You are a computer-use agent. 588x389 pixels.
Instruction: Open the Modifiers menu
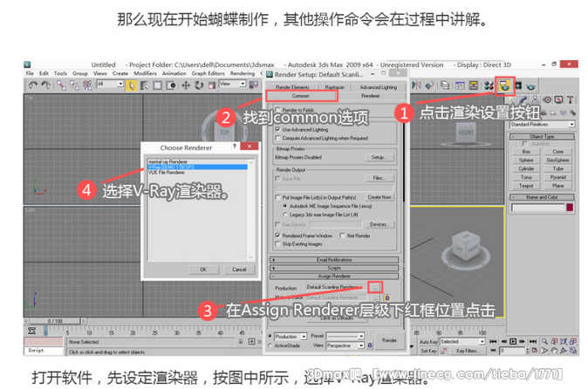[145, 73]
